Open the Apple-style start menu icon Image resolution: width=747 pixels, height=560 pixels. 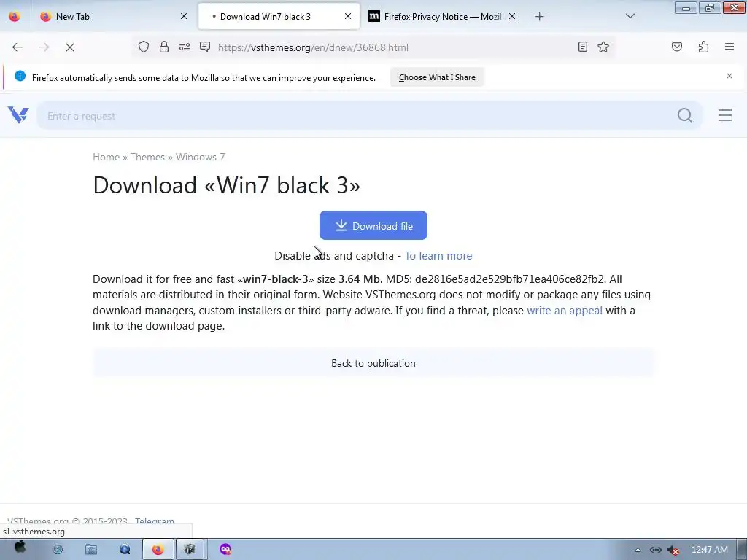20,548
